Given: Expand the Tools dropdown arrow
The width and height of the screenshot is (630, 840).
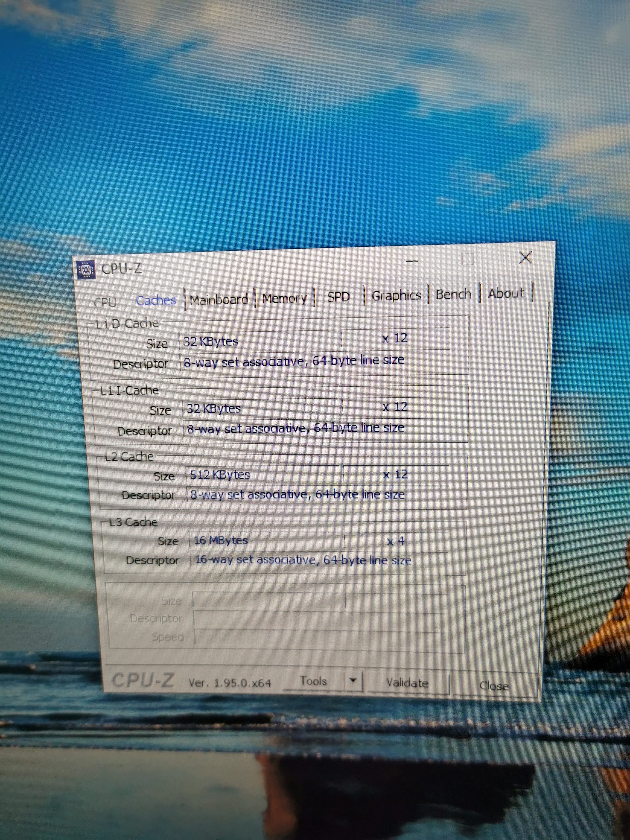Looking at the screenshot, I should (x=353, y=680).
